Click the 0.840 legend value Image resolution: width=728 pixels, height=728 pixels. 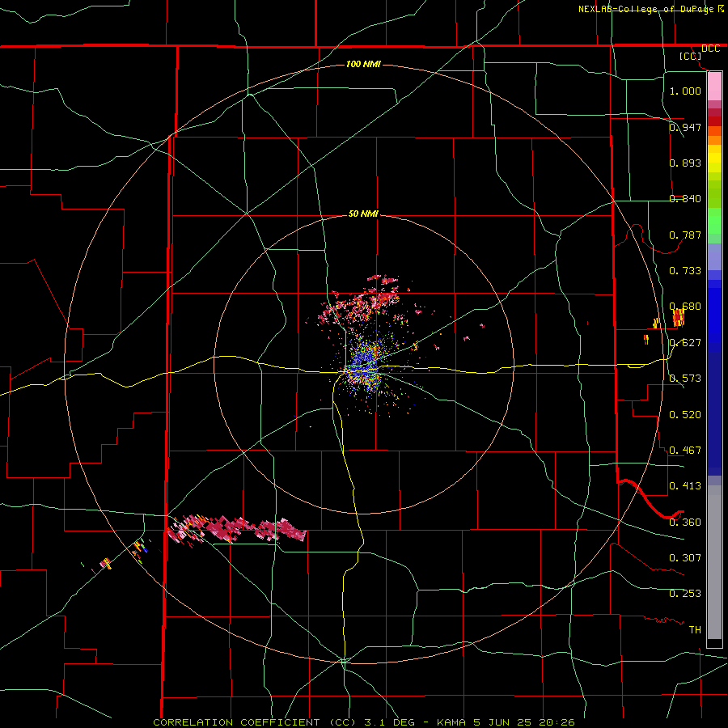coord(685,199)
